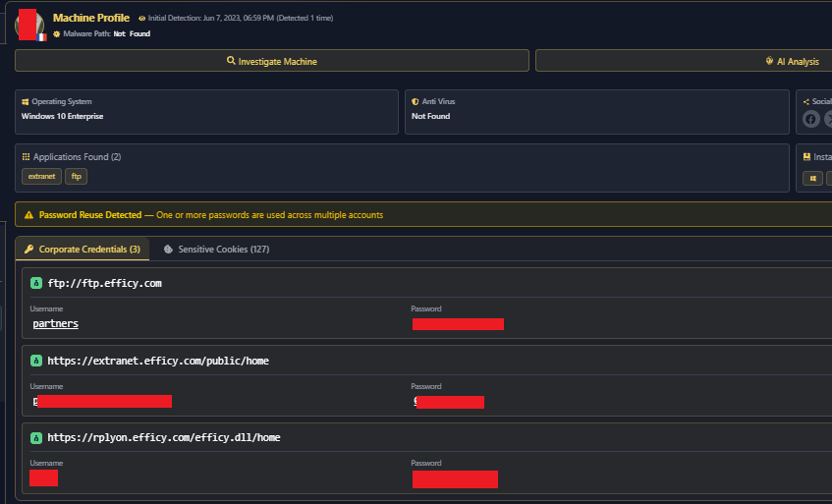Switch to Sensitive Cookies (127) tab
The height and width of the screenshot is (504, 832).
pyautogui.click(x=216, y=249)
